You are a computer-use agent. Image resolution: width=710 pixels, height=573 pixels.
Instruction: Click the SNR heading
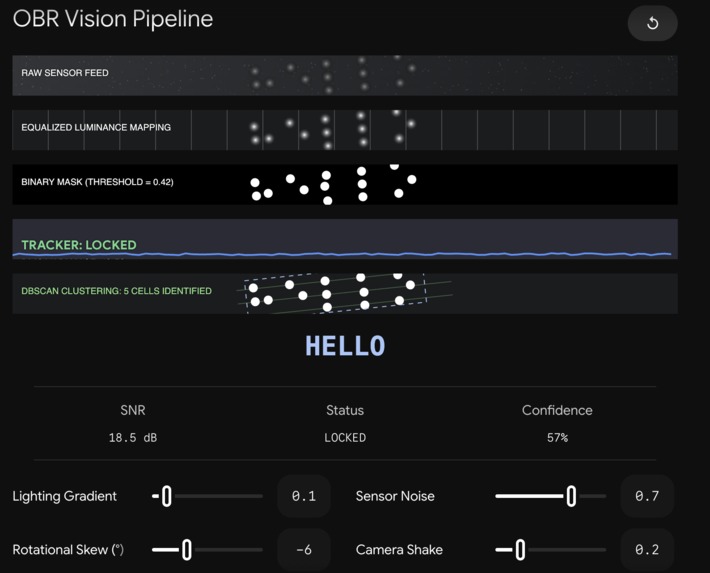(x=133, y=410)
